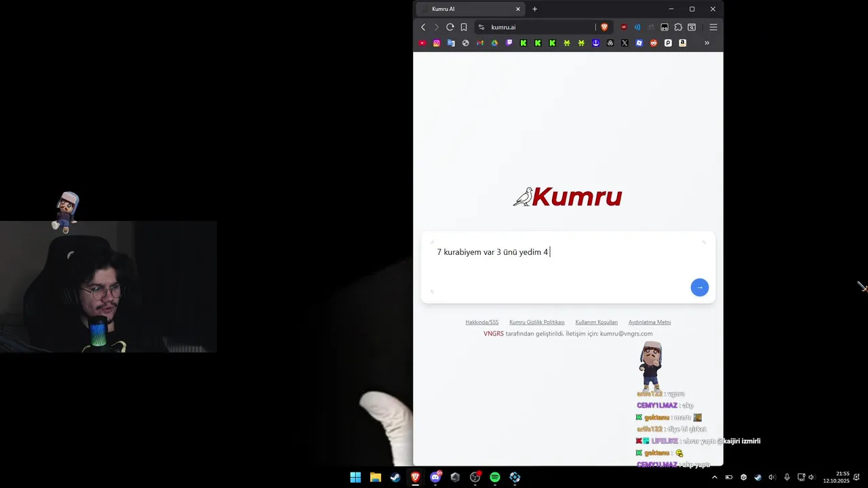Viewport: 868px width, 488px height.
Task: Click the VNGRS developer link
Action: click(x=494, y=333)
